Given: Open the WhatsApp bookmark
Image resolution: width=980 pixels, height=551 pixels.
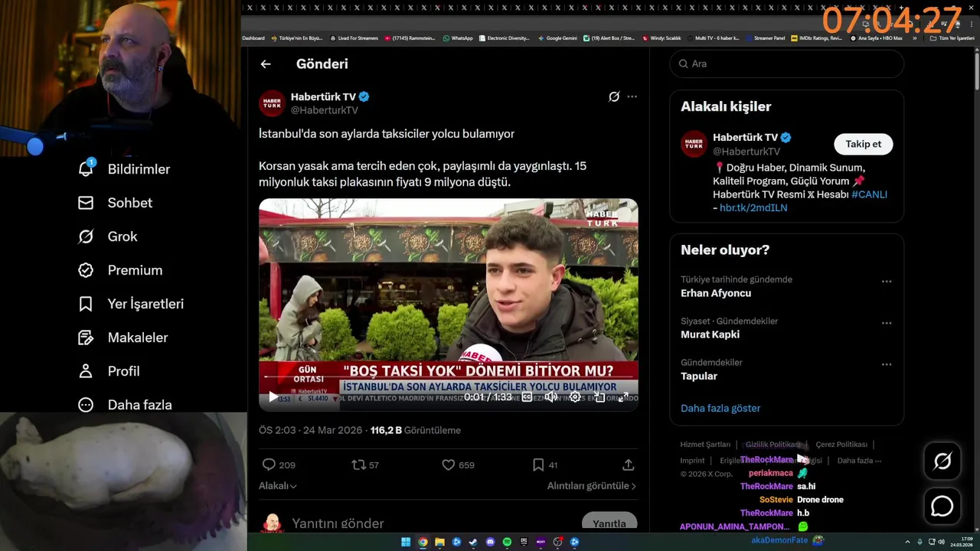Looking at the screenshot, I should point(458,37).
